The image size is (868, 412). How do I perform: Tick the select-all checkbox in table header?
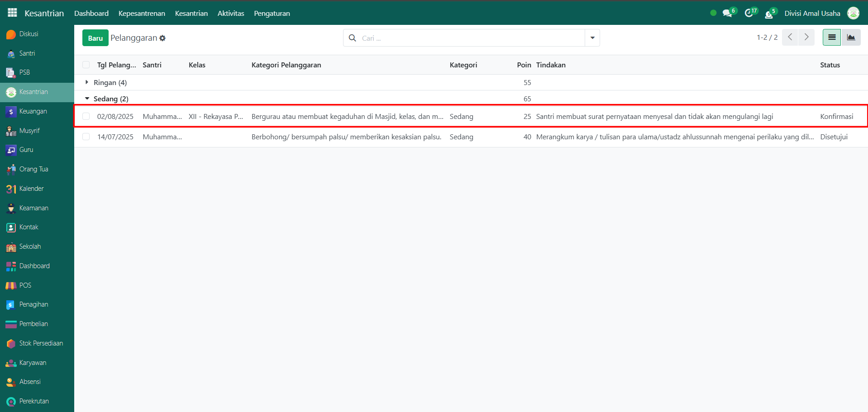[86, 65]
